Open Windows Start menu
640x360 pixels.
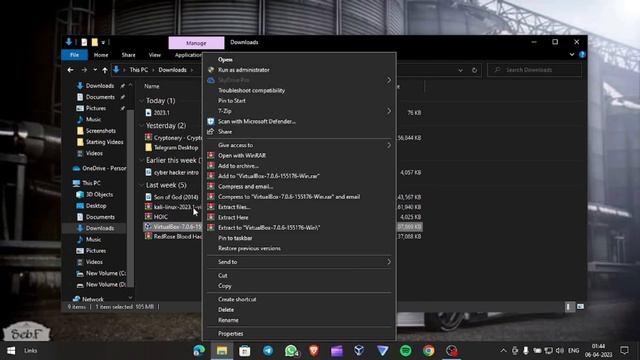(11, 351)
